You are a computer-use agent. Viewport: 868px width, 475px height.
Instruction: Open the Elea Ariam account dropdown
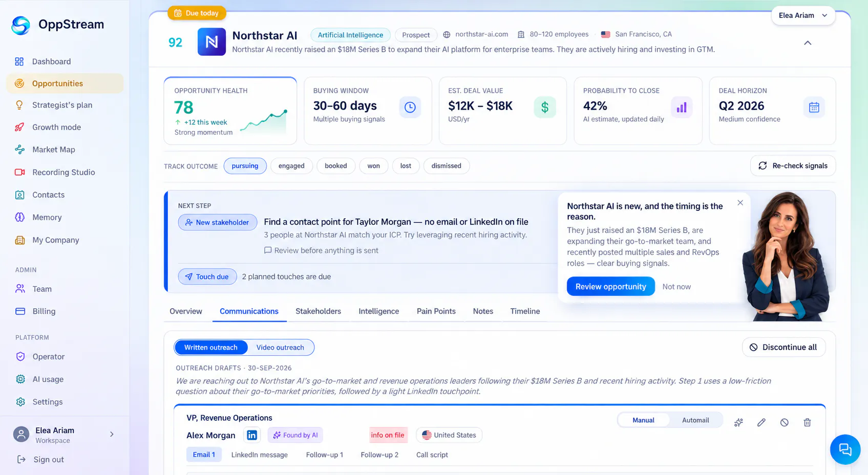[803, 15]
